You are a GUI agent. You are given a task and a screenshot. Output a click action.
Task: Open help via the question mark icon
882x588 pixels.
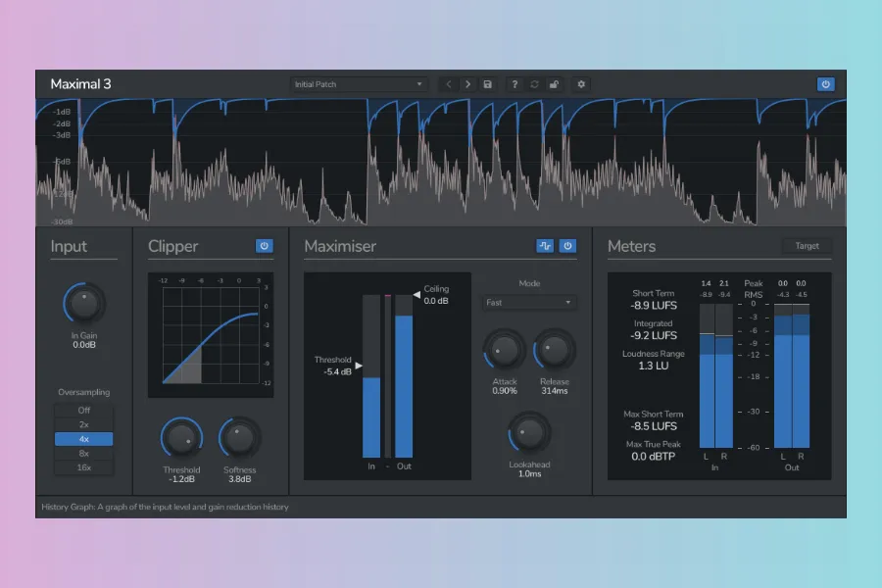coord(514,84)
